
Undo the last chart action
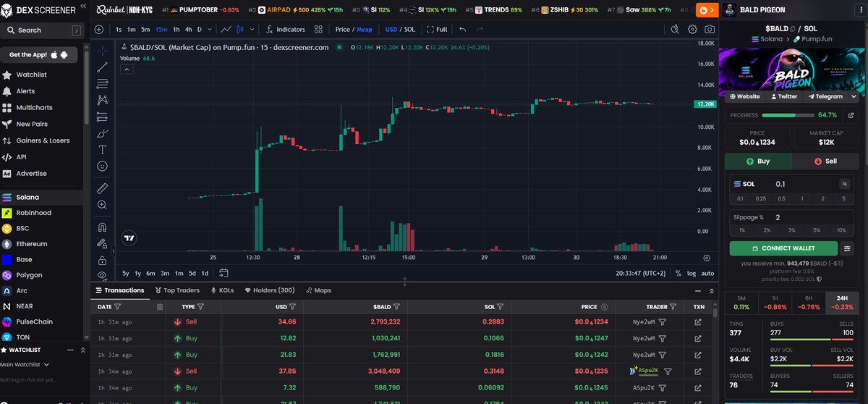click(x=462, y=30)
